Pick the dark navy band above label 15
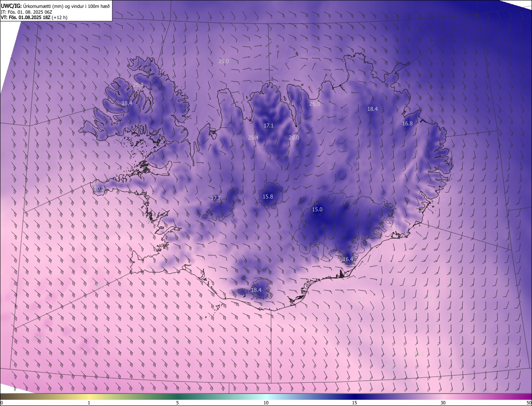 click(355, 396)
